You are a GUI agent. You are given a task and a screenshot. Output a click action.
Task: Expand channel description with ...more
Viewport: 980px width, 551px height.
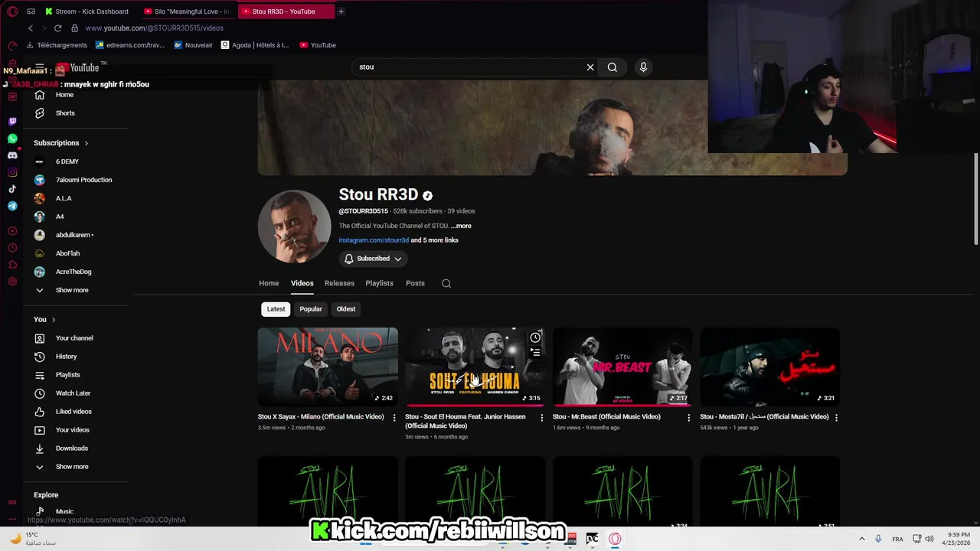point(461,227)
